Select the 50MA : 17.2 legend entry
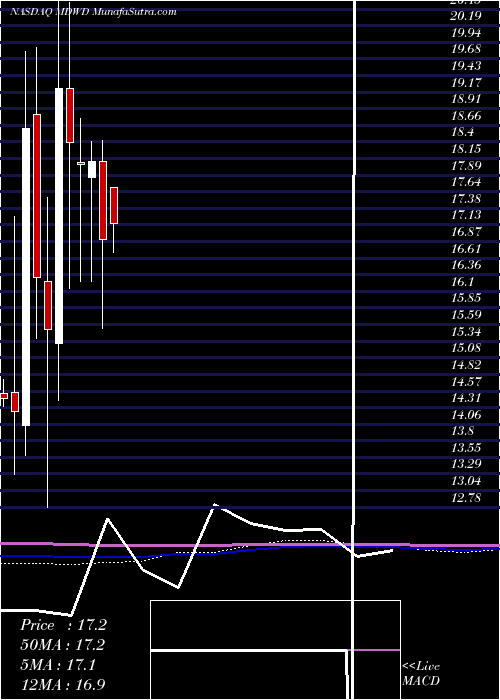 click(63, 645)
